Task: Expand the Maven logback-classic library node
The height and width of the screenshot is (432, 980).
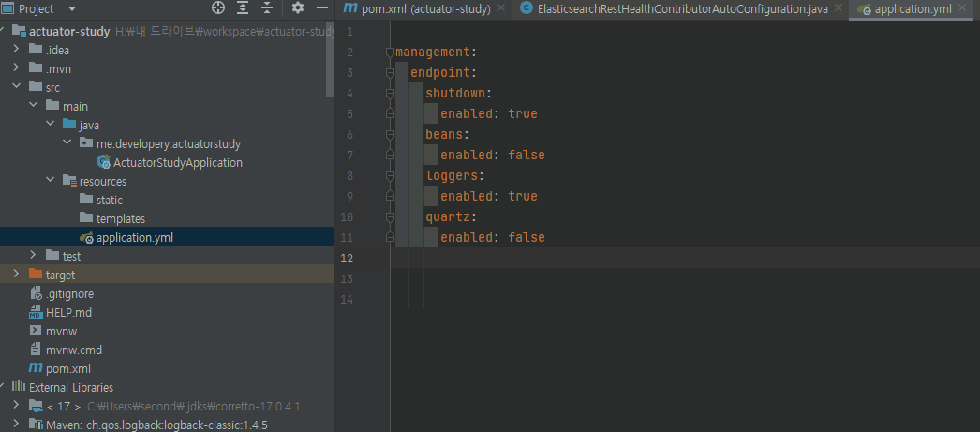Action: click(x=17, y=425)
